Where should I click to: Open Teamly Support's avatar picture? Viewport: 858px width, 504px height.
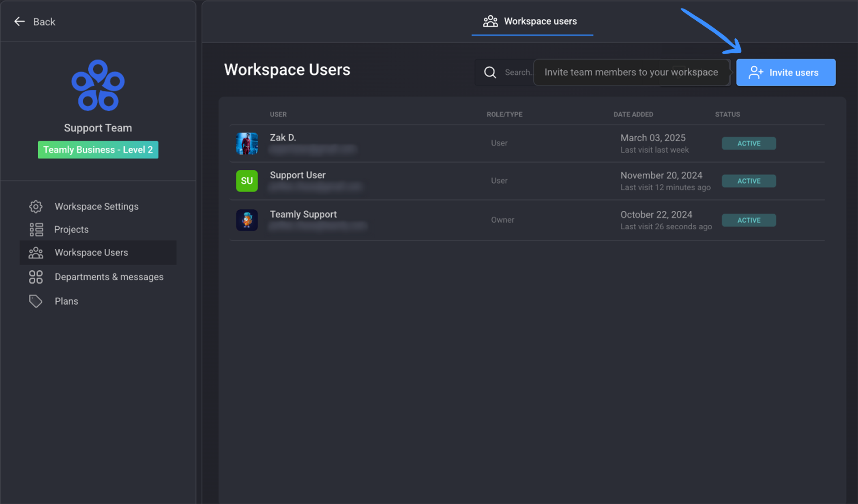pyautogui.click(x=247, y=220)
